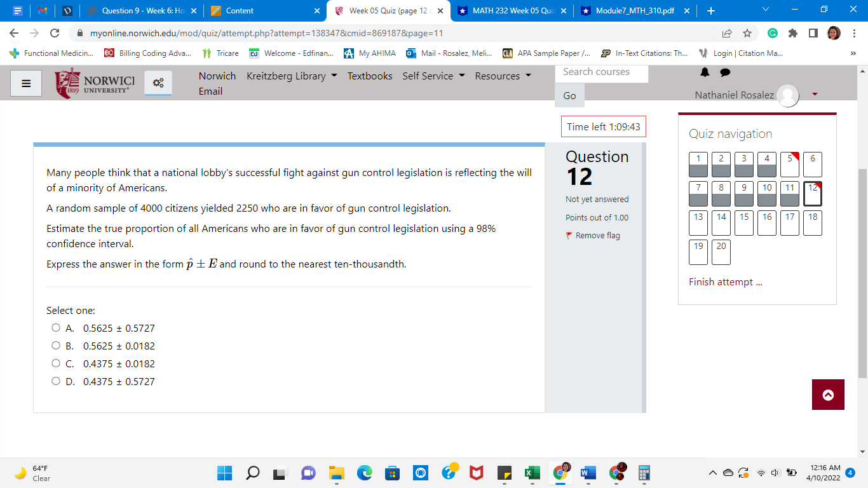Show more bookmarks chevron
Image resolution: width=868 pixels, height=488 pixels.
[x=853, y=53]
